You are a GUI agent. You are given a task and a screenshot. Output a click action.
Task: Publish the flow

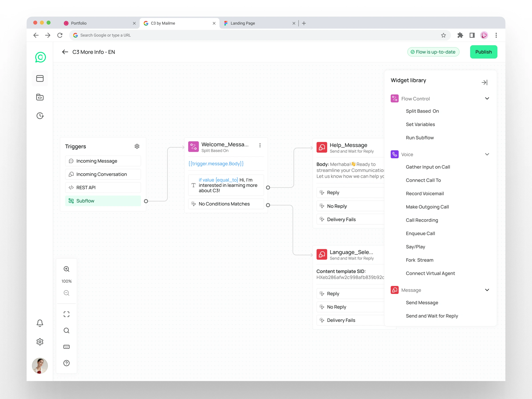483,52
